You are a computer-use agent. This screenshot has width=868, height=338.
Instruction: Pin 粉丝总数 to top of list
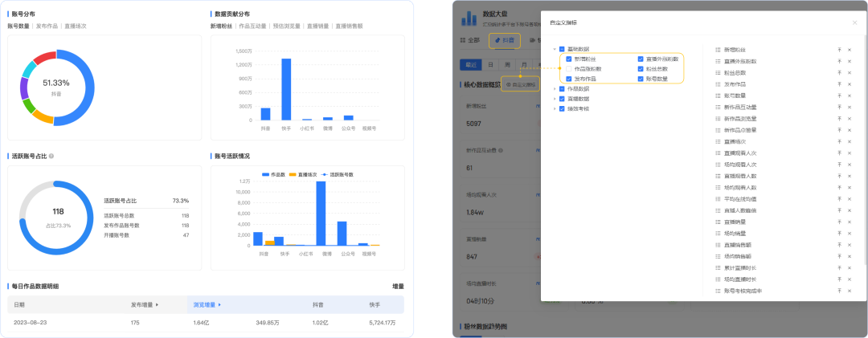pyautogui.click(x=839, y=73)
